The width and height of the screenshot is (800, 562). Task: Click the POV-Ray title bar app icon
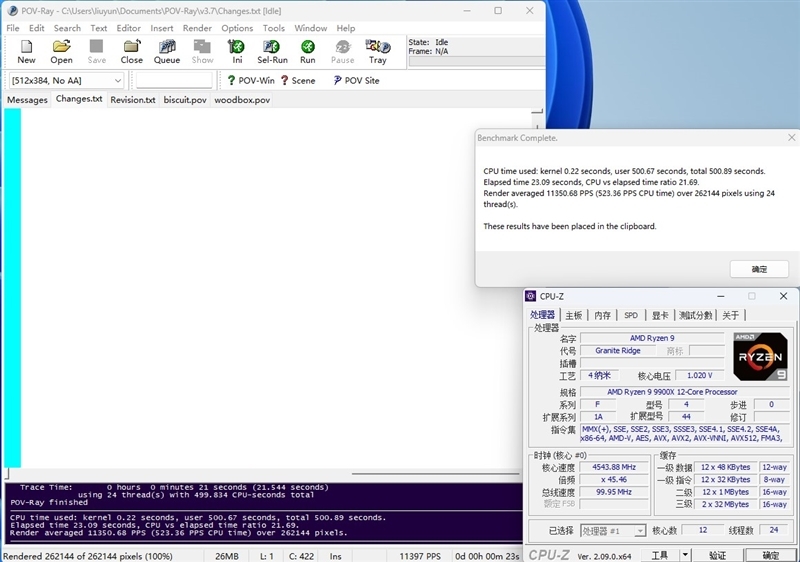click(x=13, y=11)
